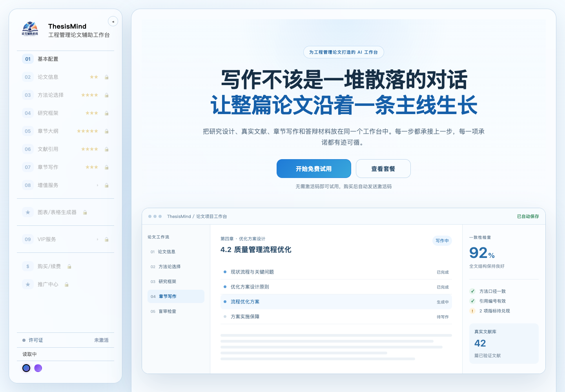Click the 已自动保存 indicator

528,216
